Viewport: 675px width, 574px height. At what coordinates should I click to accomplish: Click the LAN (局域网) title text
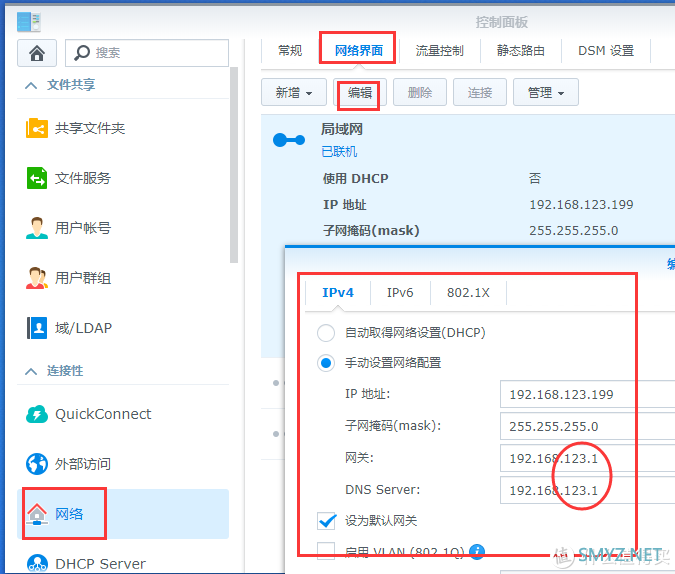point(342,129)
